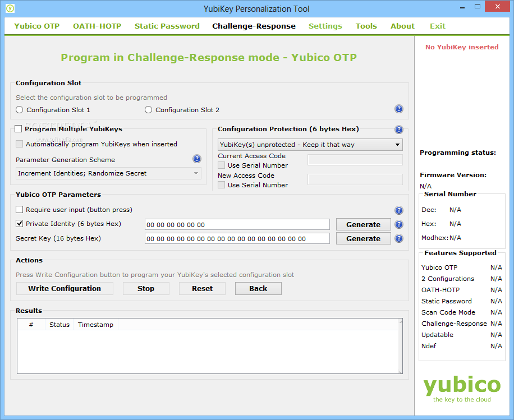Open help for Private Identity field

point(398,224)
